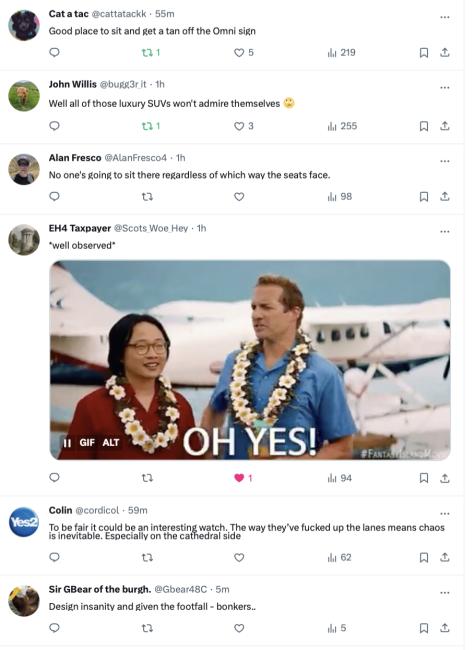
Task: Bookmark Colin's tweet
Action: pos(424,558)
